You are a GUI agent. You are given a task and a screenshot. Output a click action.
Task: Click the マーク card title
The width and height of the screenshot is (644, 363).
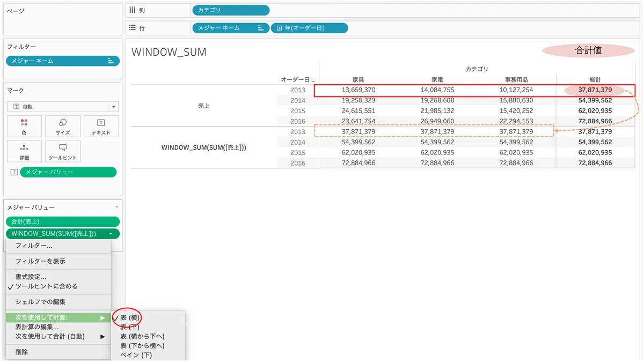click(x=16, y=91)
